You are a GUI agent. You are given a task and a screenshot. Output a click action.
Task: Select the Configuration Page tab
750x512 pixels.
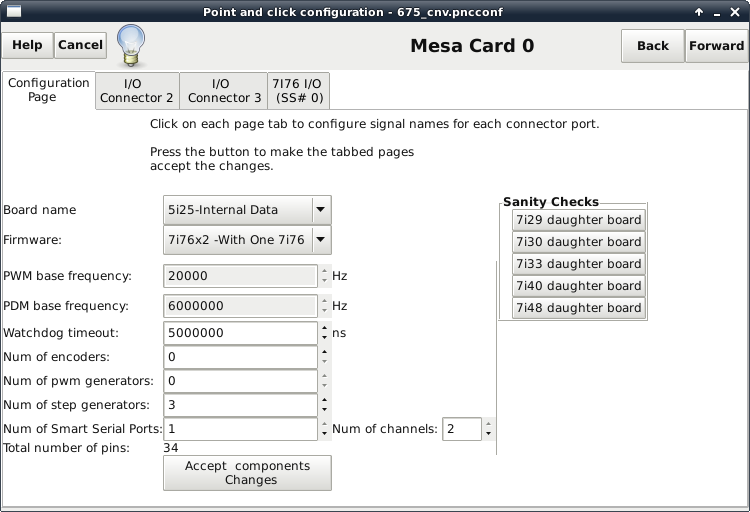pyautogui.click(x=48, y=90)
